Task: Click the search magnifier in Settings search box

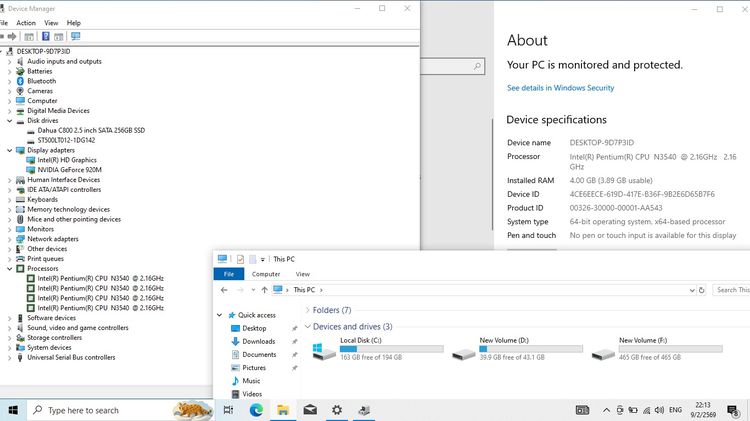Action: (477, 66)
